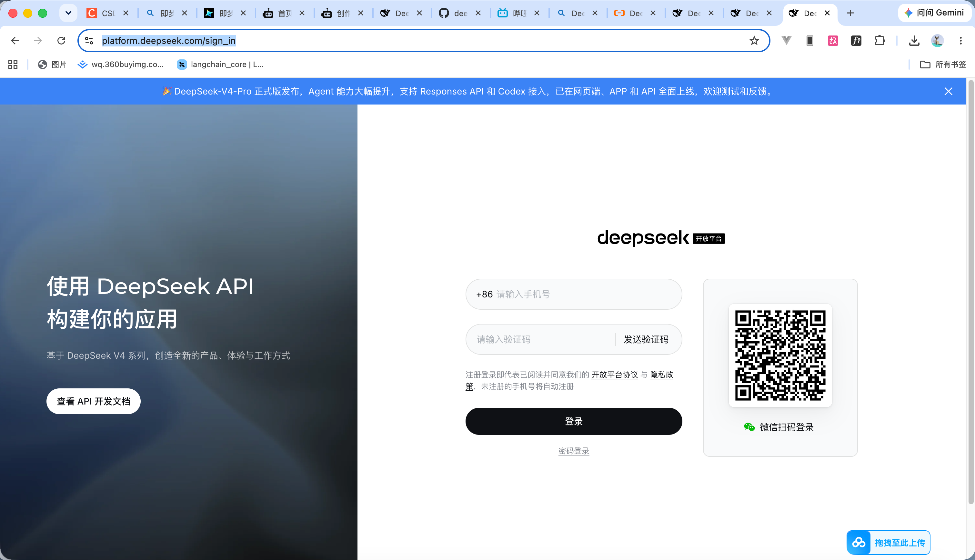
Task: Open the Vue devtools extension icon
Action: tap(787, 40)
